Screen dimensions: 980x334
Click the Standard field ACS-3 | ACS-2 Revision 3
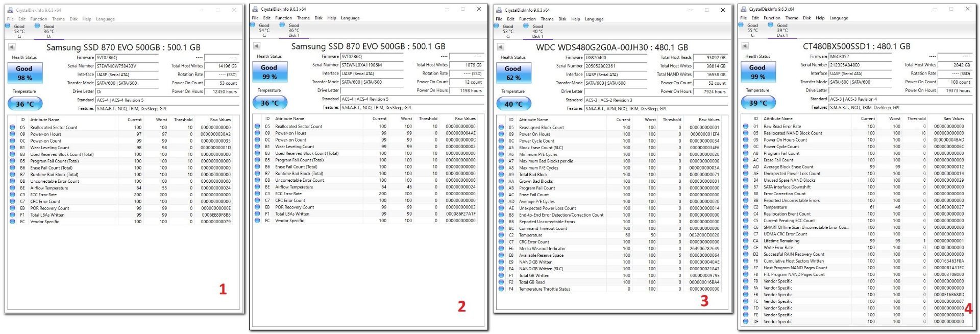coord(656,100)
